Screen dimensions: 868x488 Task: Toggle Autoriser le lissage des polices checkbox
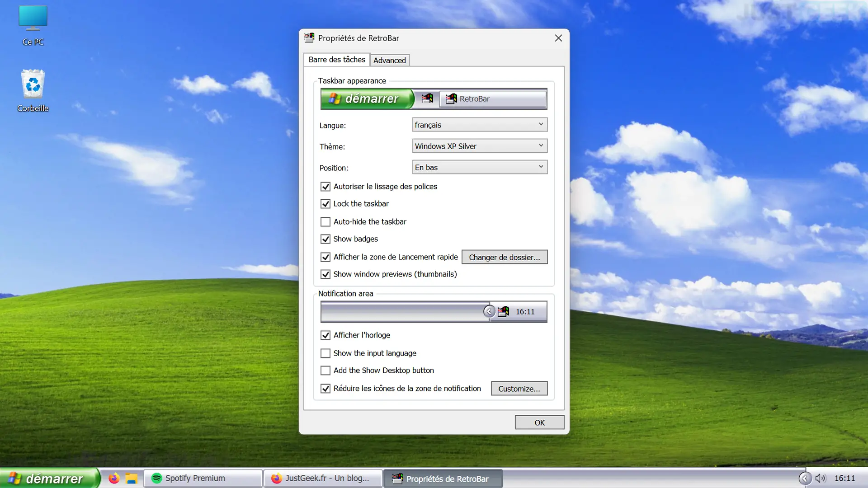coord(325,187)
